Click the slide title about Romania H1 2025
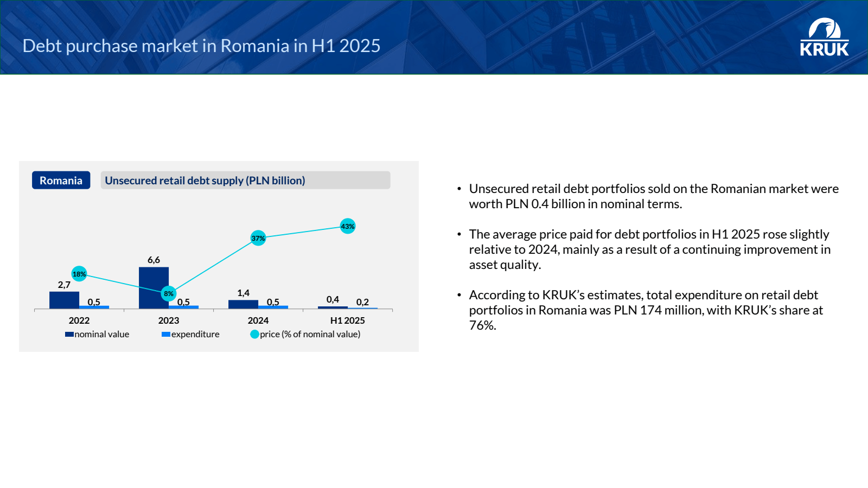This screenshot has height=488, width=868. point(201,46)
